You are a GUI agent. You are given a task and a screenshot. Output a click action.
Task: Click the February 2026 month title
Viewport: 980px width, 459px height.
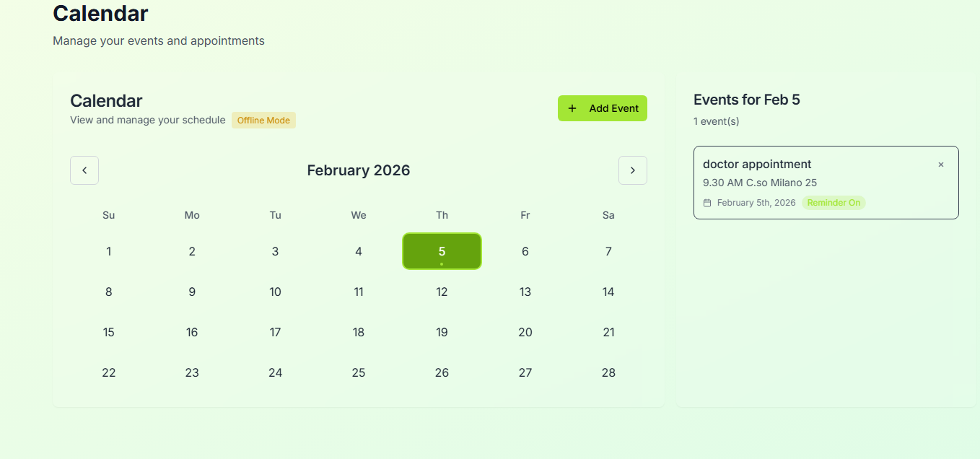359,170
